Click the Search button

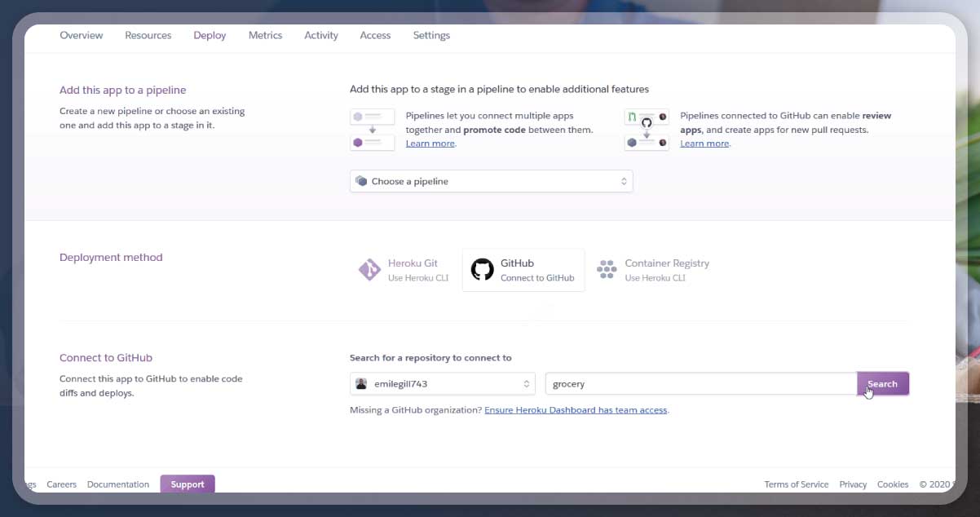coord(883,383)
